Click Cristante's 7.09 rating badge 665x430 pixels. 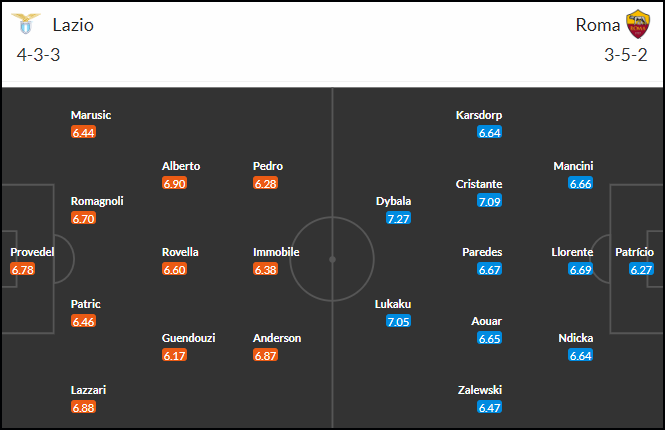tap(489, 201)
